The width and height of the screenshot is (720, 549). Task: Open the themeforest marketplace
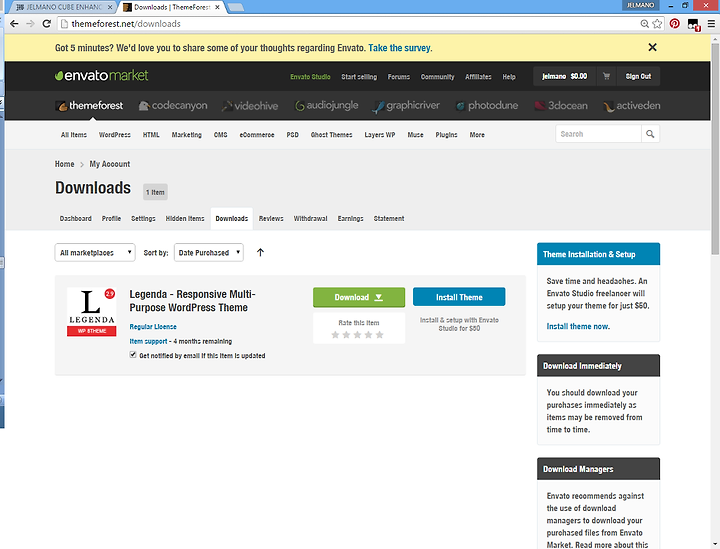tap(89, 106)
